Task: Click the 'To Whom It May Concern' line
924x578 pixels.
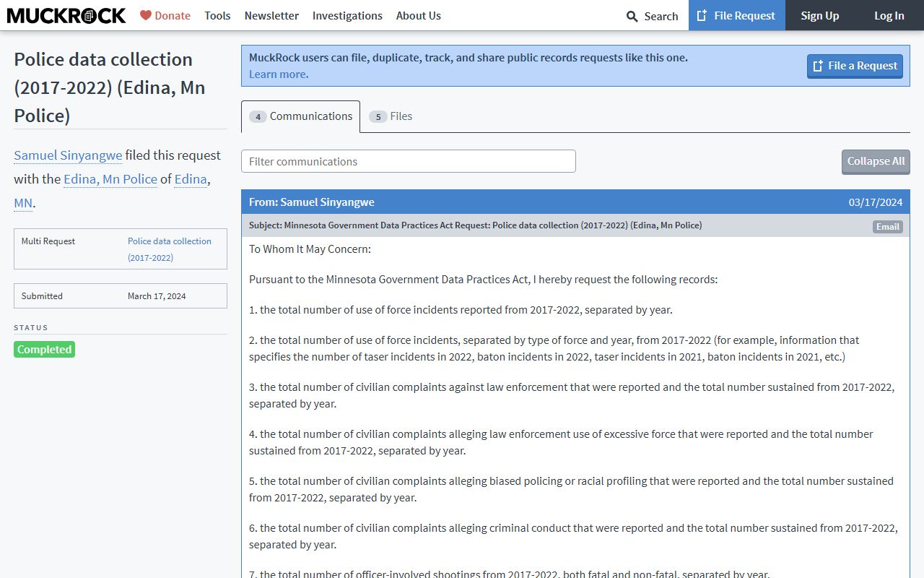Action: 310,249
